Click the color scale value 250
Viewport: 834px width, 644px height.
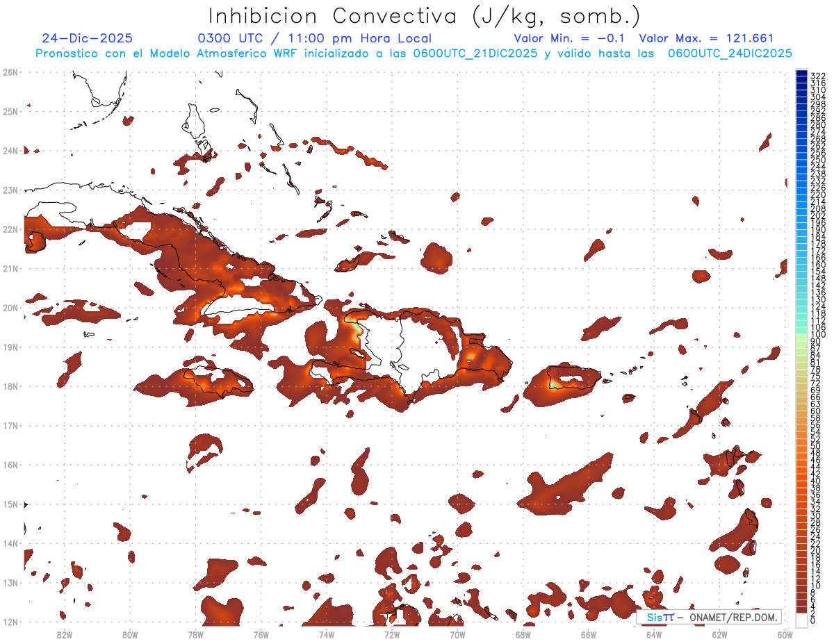tap(817, 160)
